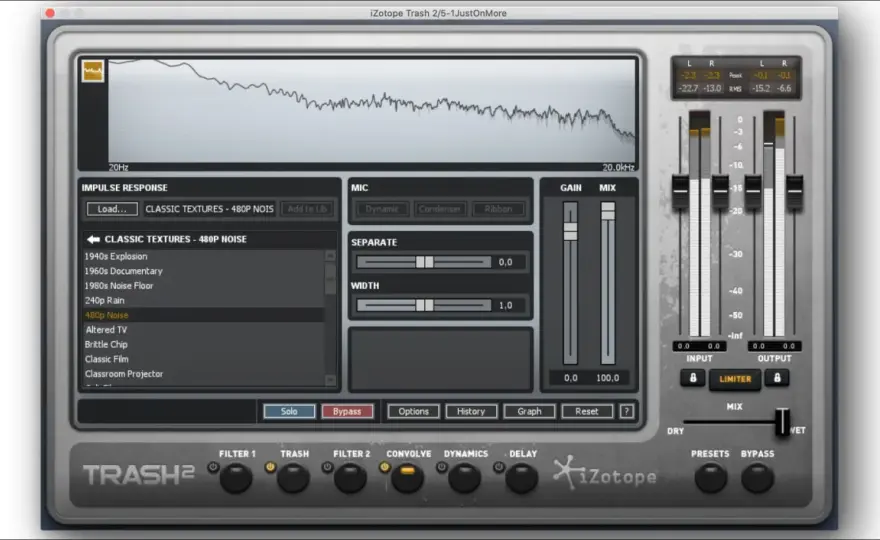880x540 pixels.
Task: Select 480p Noise impulse
Action: (204, 315)
